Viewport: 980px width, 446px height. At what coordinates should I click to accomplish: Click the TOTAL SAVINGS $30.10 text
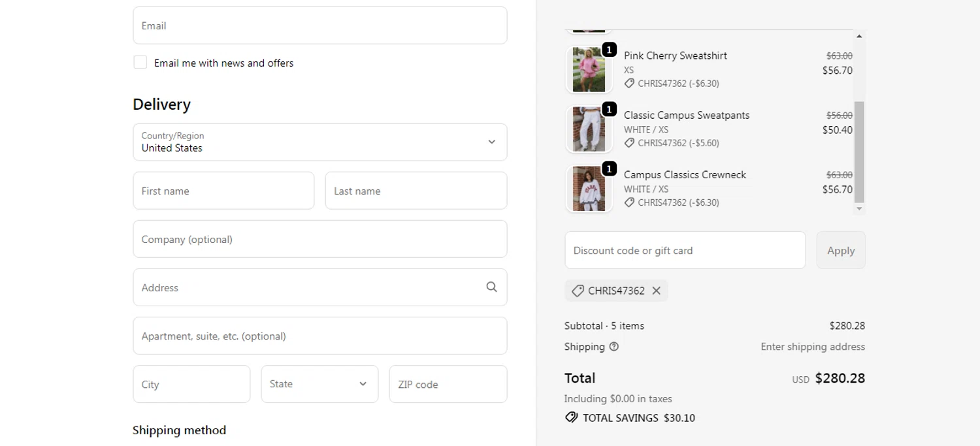click(639, 418)
